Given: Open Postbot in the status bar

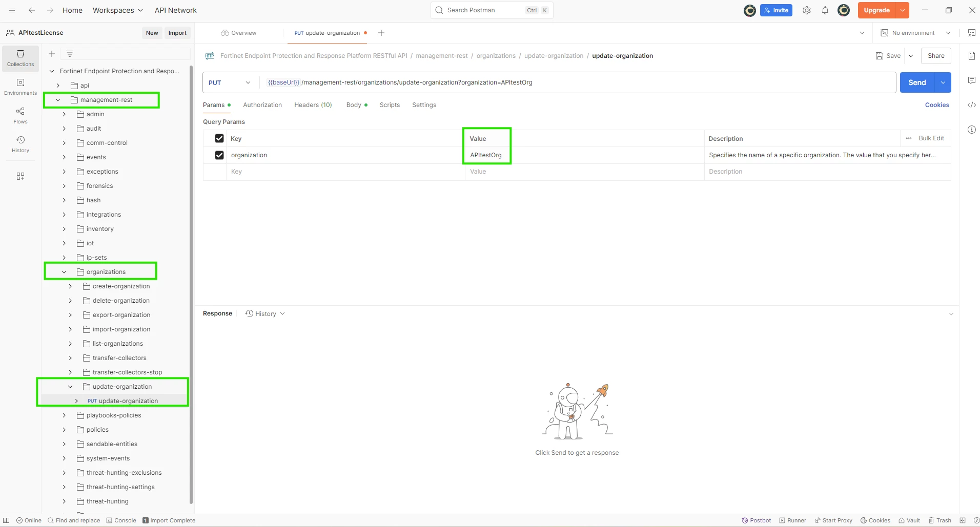Looking at the screenshot, I should tap(757, 520).
